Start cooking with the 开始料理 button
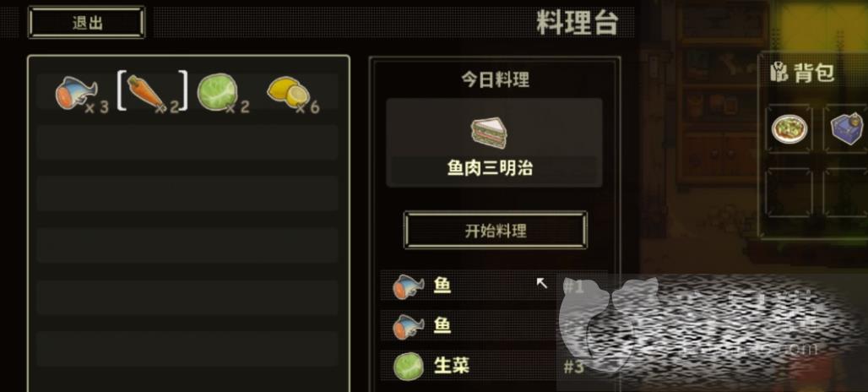 click(x=495, y=231)
